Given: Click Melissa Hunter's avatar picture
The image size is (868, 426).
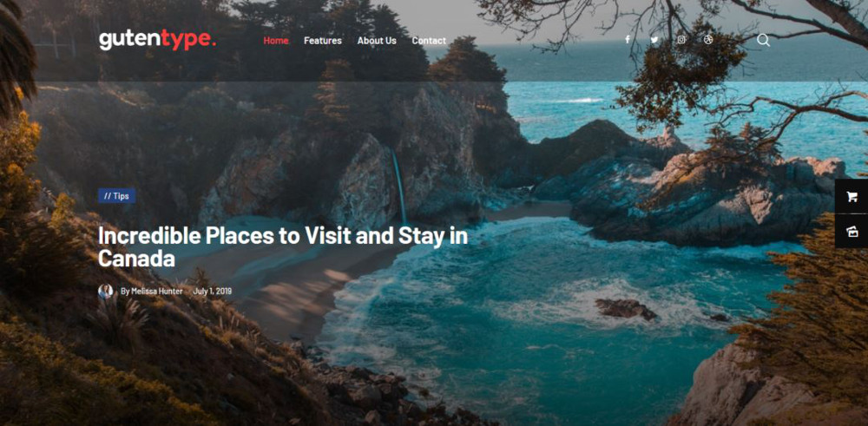Looking at the screenshot, I should [105, 291].
